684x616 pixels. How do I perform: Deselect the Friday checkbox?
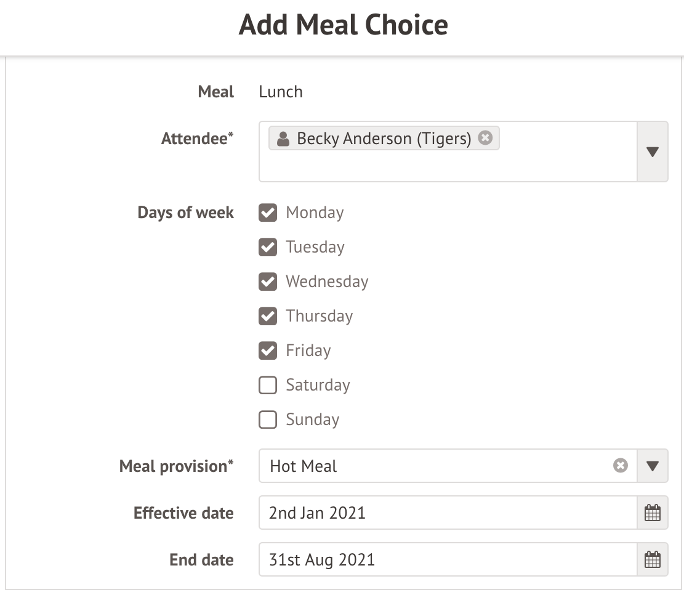pyautogui.click(x=268, y=351)
